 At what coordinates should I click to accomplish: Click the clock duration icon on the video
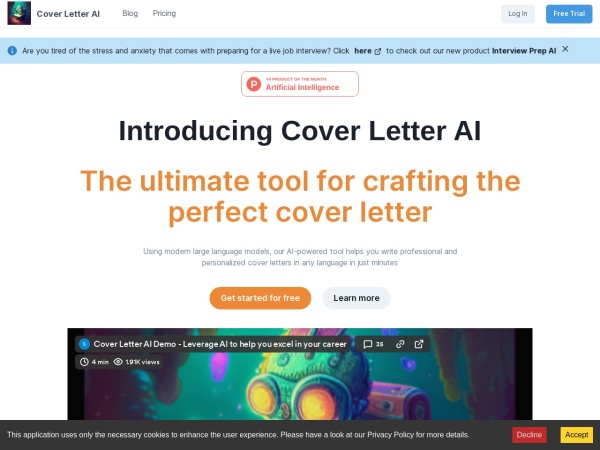(84, 362)
